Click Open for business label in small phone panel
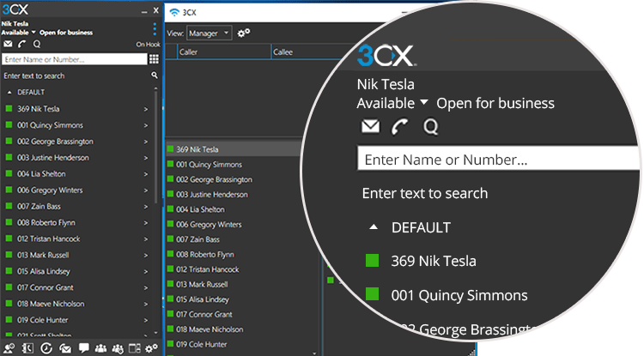The width and height of the screenshot is (644, 356). pos(66,33)
